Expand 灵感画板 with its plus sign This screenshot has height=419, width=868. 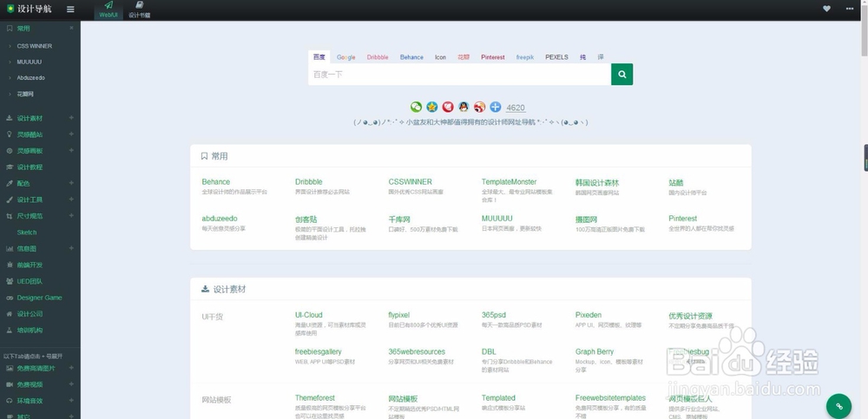tap(71, 151)
